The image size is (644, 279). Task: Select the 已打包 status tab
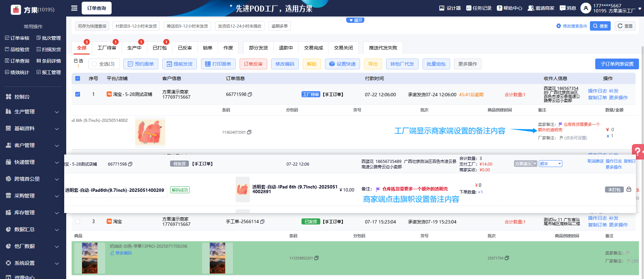click(x=159, y=48)
